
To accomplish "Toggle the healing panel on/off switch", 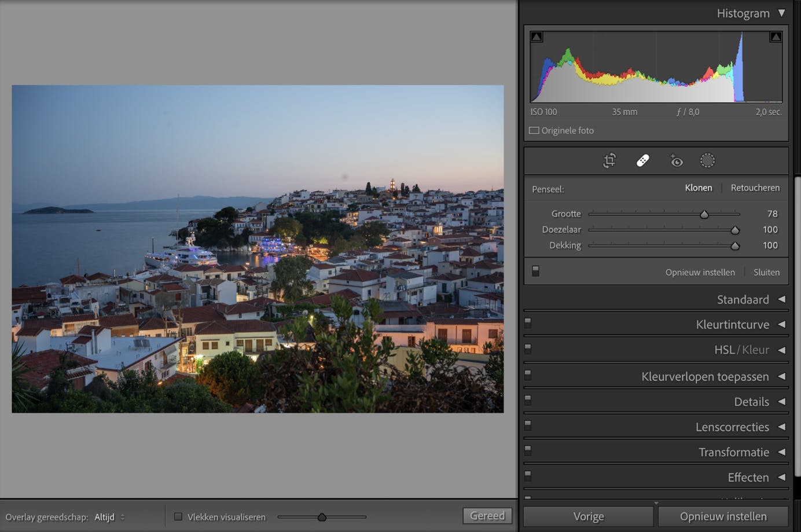I will coord(535,271).
